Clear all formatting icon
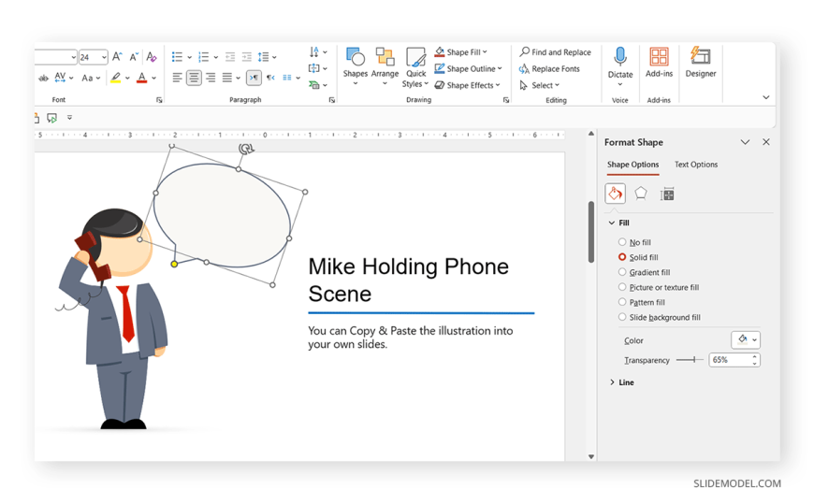Screen dimensions: 814x504 (151, 57)
